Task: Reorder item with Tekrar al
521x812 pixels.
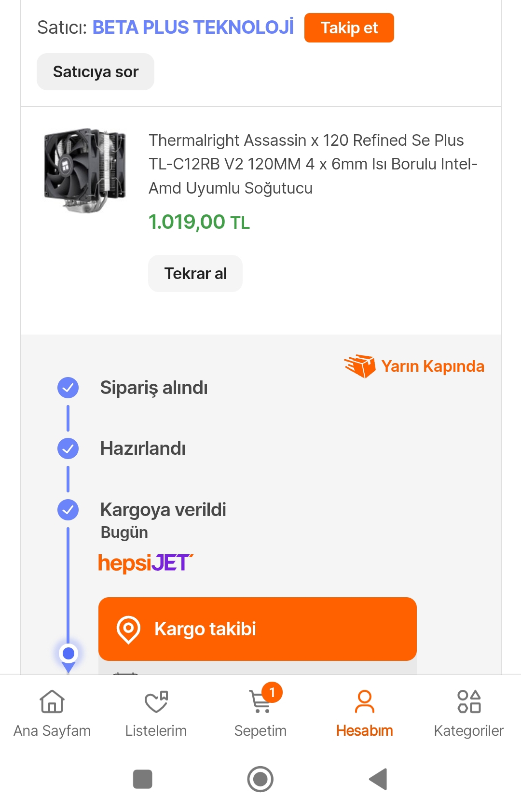Action: coord(195,274)
